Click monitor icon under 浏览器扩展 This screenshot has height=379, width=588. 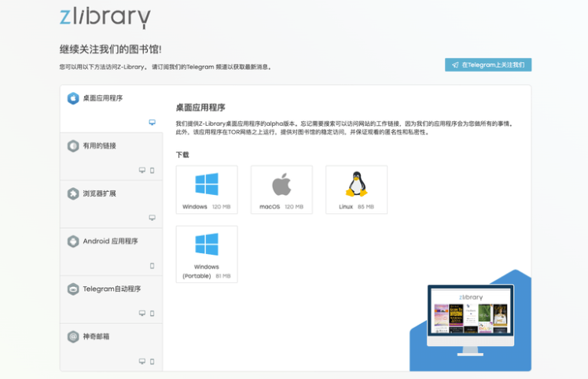(x=153, y=218)
